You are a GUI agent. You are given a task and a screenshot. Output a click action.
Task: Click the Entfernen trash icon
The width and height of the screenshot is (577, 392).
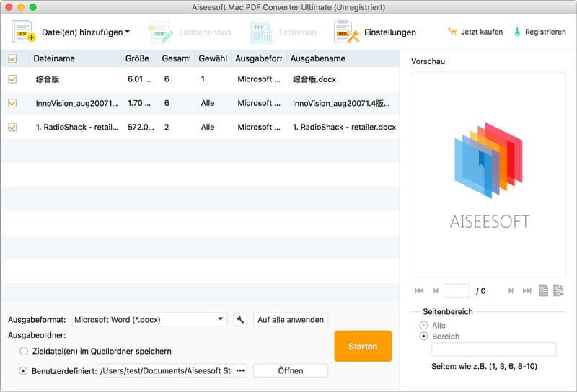261,32
